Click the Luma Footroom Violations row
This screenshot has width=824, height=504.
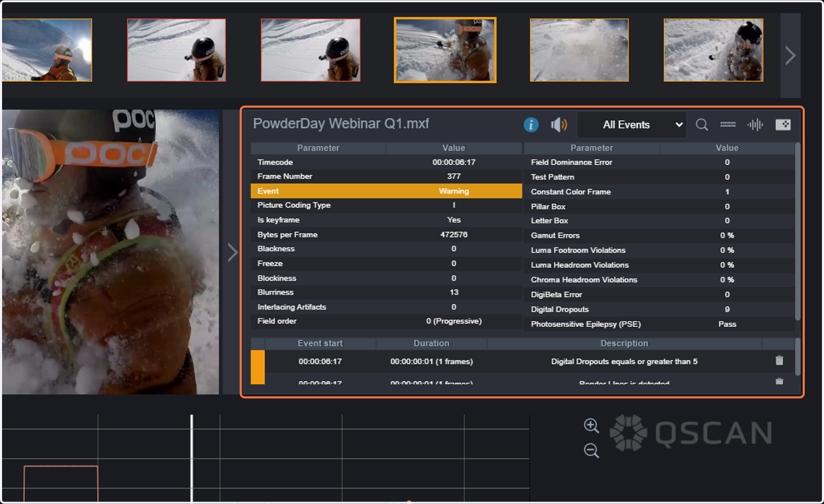(x=659, y=250)
